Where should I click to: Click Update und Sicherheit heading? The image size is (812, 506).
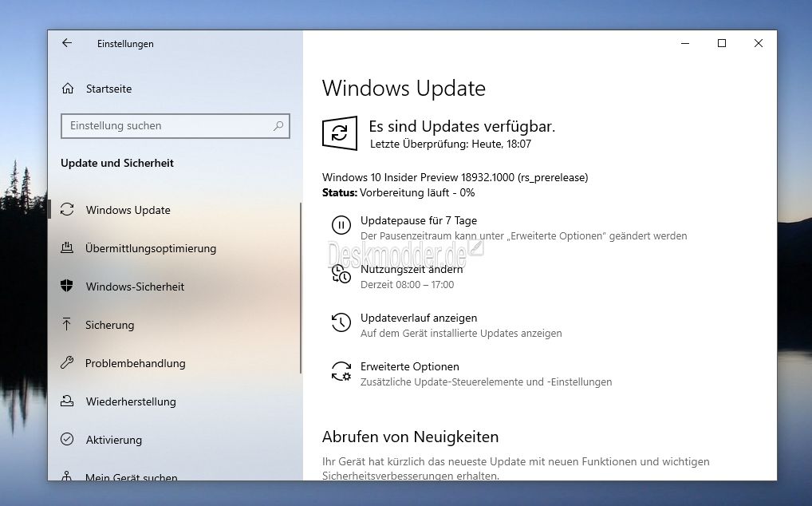(x=117, y=163)
